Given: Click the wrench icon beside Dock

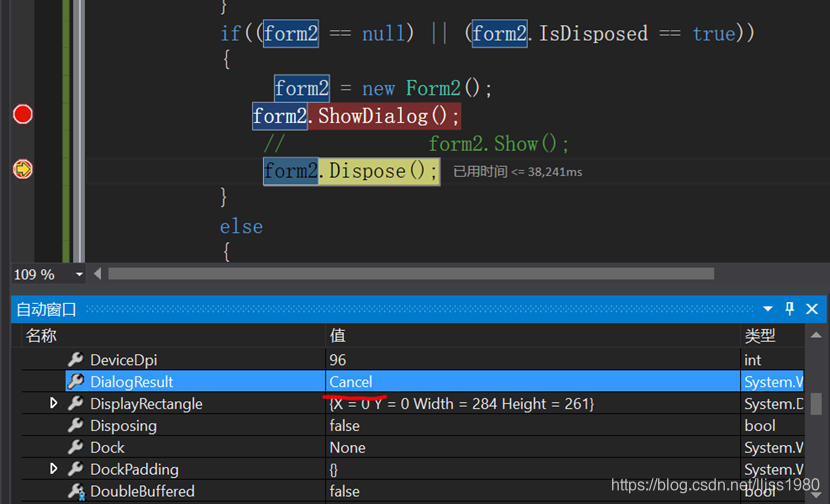Looking at the screenshot, I should pos(76,447).
